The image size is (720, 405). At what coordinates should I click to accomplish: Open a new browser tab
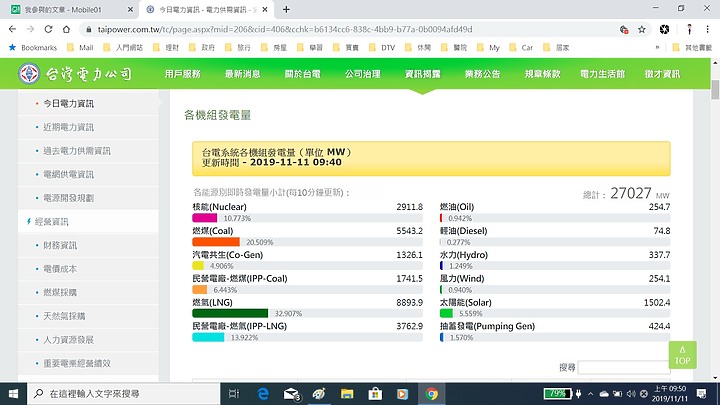pyautogui.click(x=286, y=9)
